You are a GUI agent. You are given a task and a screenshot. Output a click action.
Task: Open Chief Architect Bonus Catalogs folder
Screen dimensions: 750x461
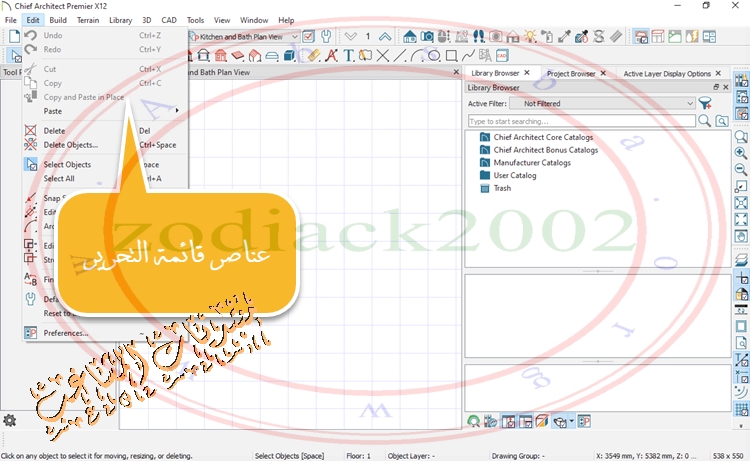point(546,150)
